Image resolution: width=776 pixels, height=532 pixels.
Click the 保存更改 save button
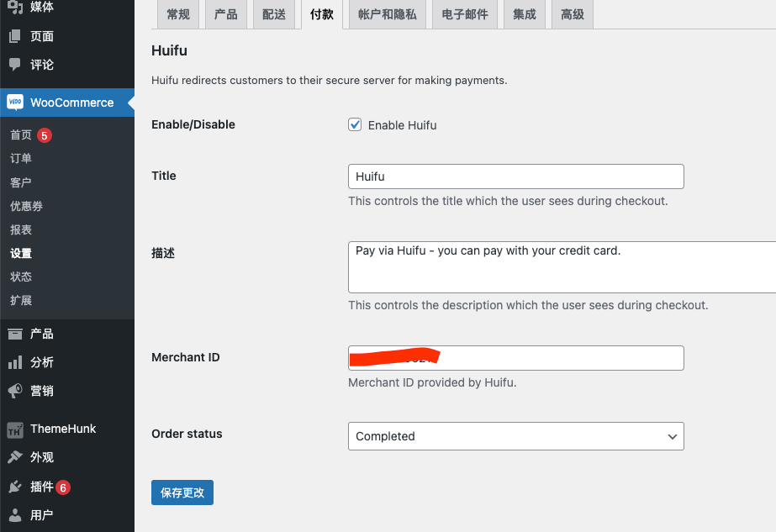click(182, 492)
